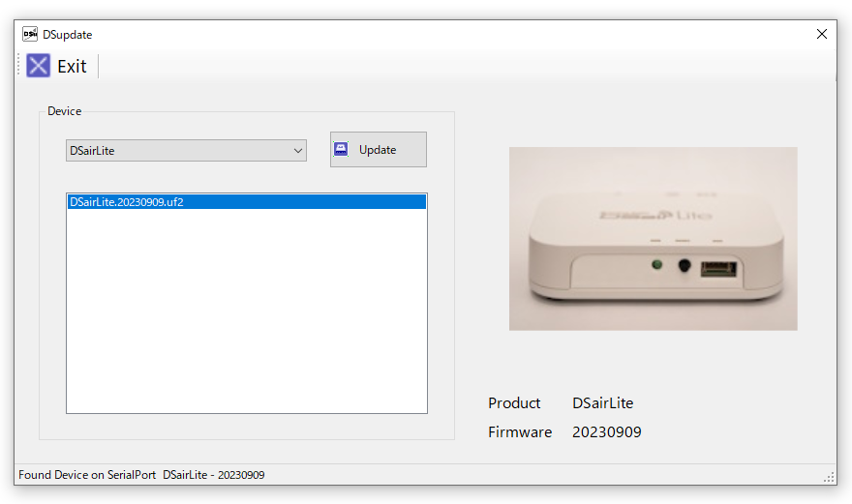Click the status bar text Found Device on SerialPort
This screenshot has width=852, height=504.
point(87,475)
